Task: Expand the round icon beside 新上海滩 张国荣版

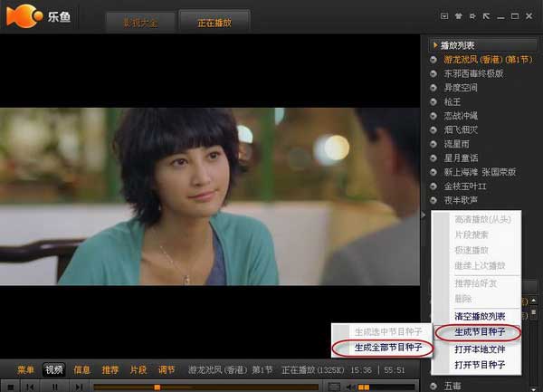Action: [433, 172]
